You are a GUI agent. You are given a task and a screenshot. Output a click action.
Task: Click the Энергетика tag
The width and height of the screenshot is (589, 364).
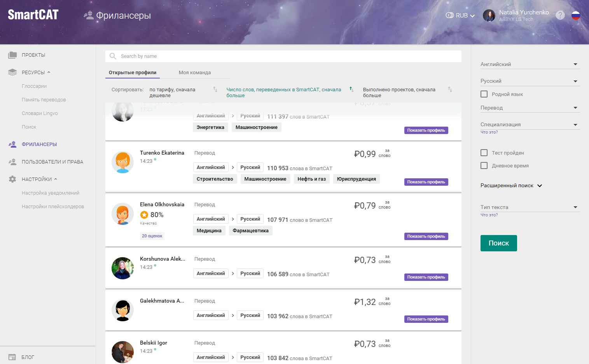[x=210, y=127]
